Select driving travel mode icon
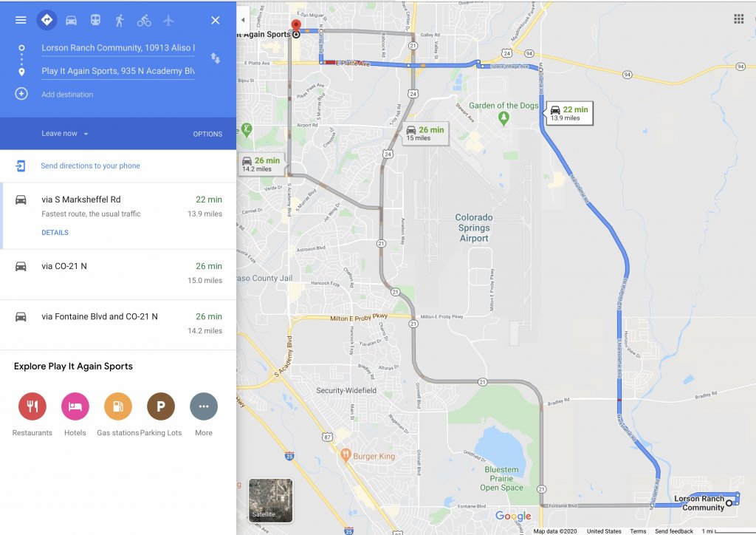756x535 pixels. [72, 20]
